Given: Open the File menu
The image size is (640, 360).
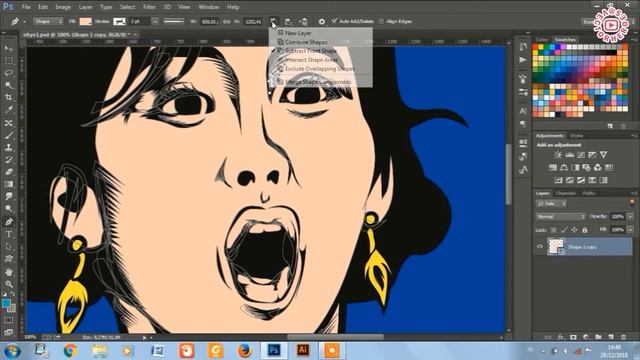Looking at the screenshot, I should coord(26,7).
